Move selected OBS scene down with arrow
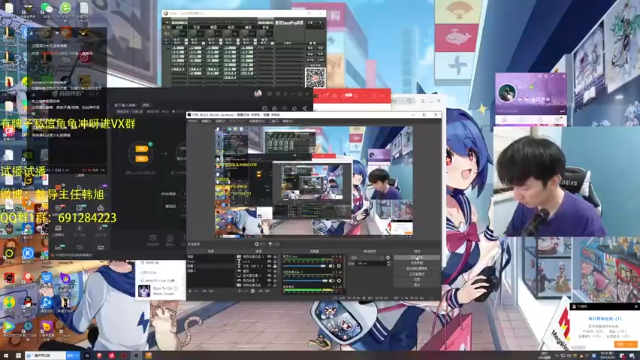This screenshot has width=640, height=360. point(211,291)
